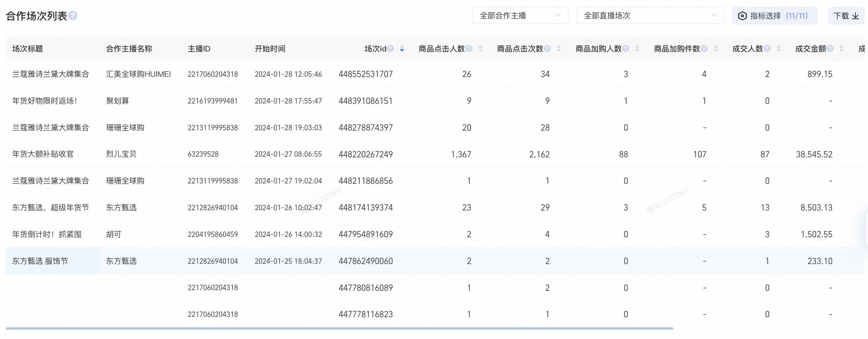Select anchor name 汇美全球购HUIMEI
This screenshot has width=868, height=339.
coord(139,74)
